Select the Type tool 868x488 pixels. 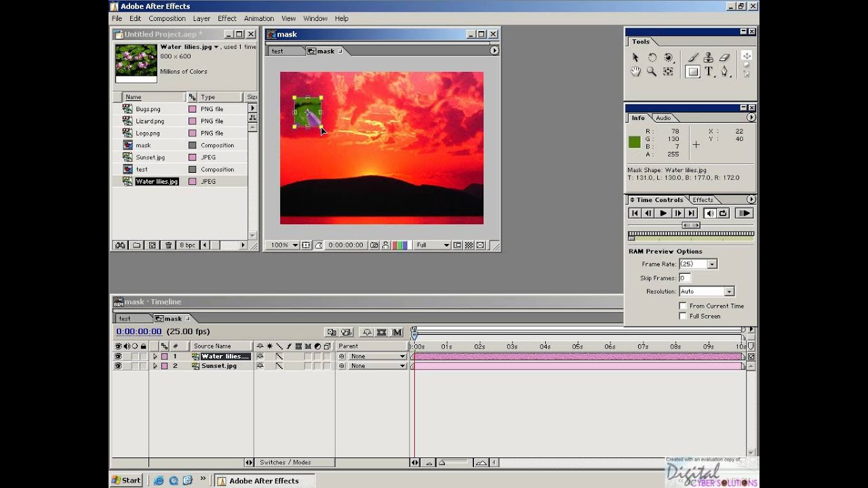(x=709, y=71)
